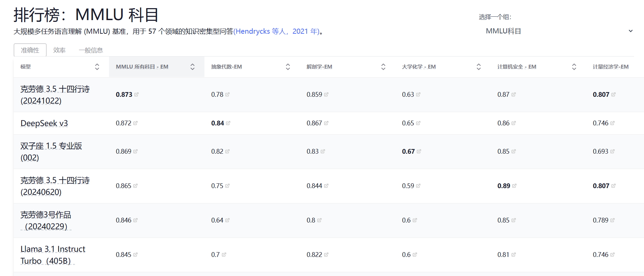Open external link icon beside 0.845 score
This screenshot has height=276, width=644.
click(x=135, y=255)
